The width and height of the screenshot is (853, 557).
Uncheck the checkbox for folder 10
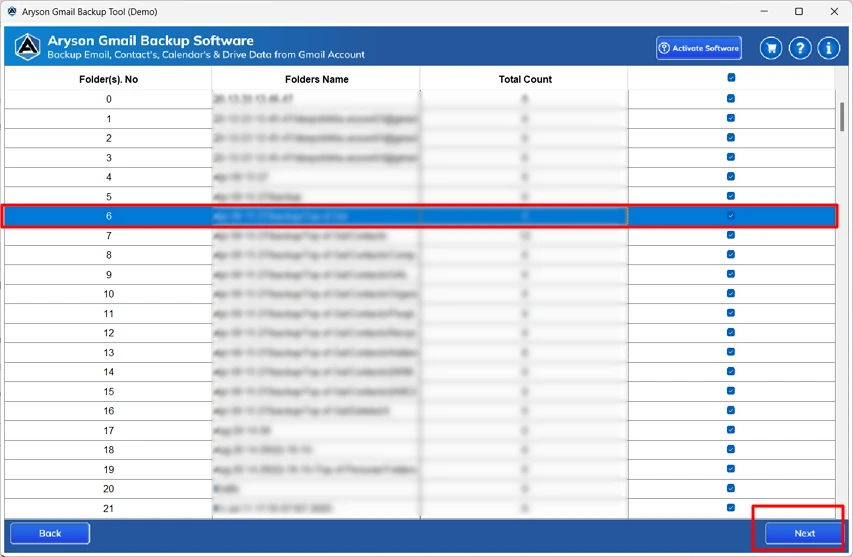tap(731, 293)
